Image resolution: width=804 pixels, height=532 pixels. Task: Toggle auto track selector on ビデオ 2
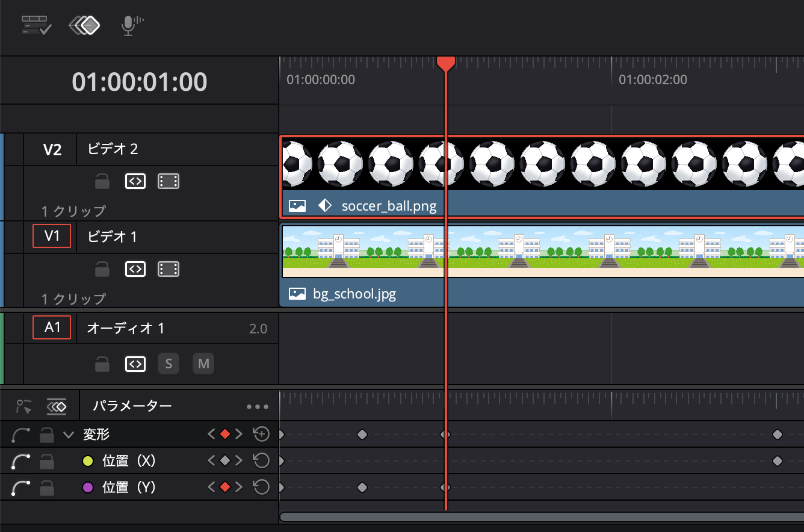135,181
